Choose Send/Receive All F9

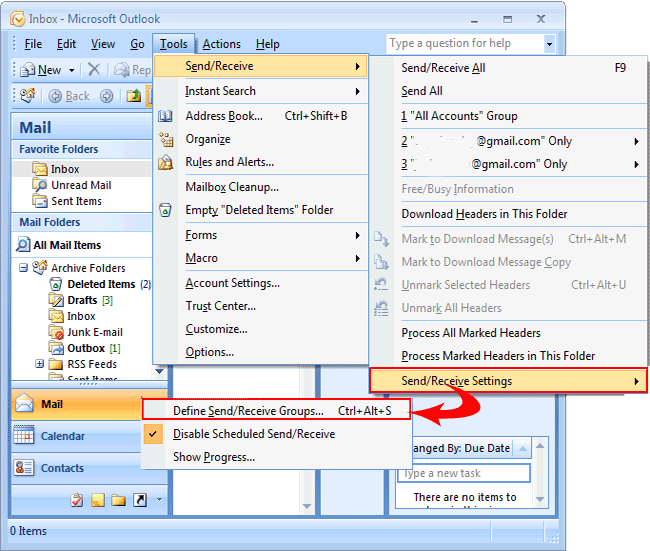point(508,68)
